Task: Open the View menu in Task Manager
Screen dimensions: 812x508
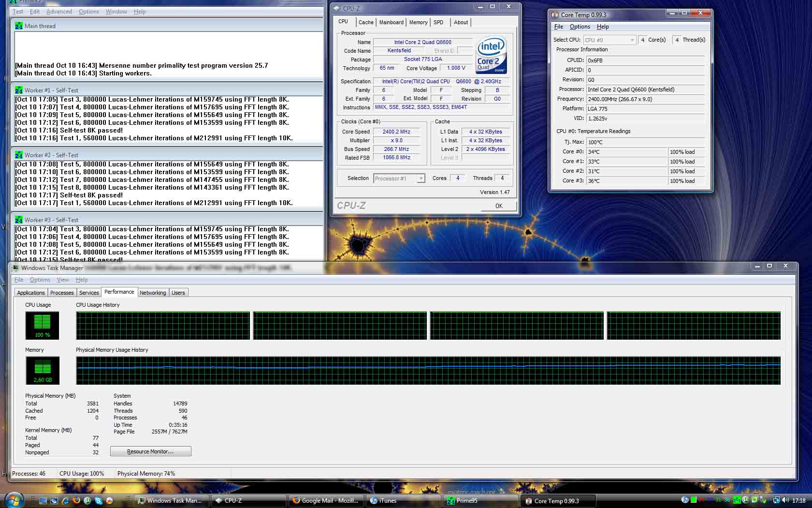Action: pyautogui.click(x=63, y=280)
